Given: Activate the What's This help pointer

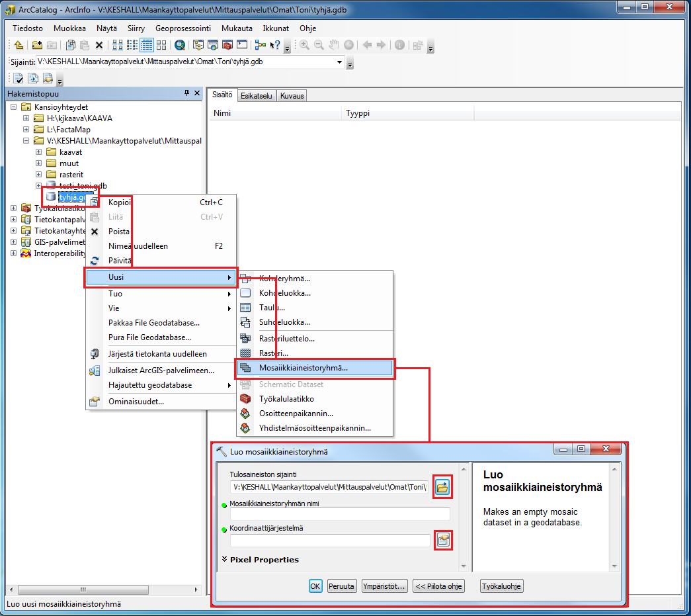Looking at the screenshot, I should pos(275,44).
